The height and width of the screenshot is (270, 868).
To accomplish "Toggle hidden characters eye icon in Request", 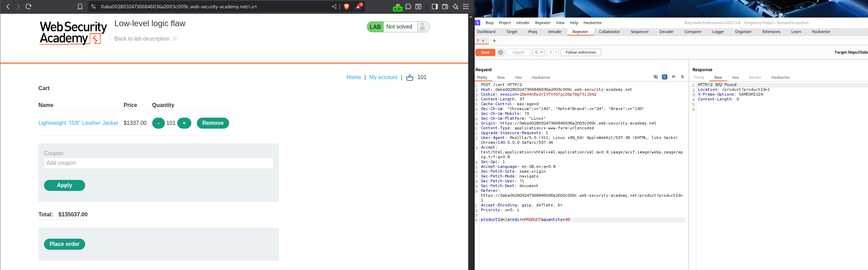I will pyautogui.click(x=655, y=77).
